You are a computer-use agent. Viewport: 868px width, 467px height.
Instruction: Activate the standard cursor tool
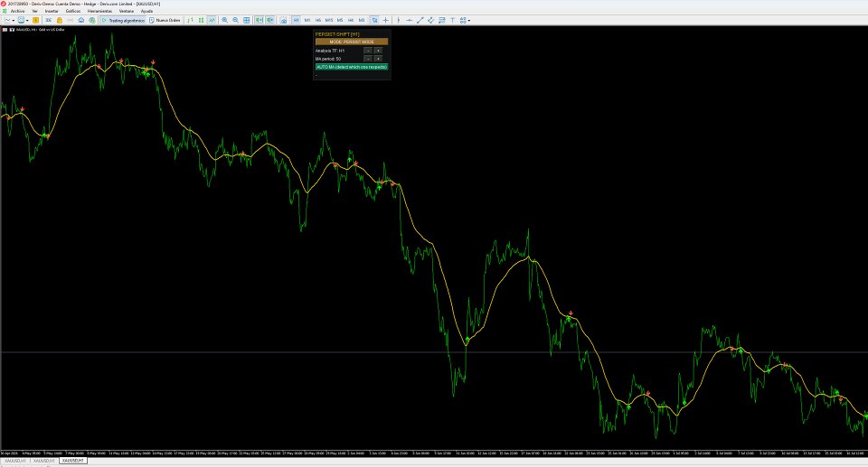[374, 20]
